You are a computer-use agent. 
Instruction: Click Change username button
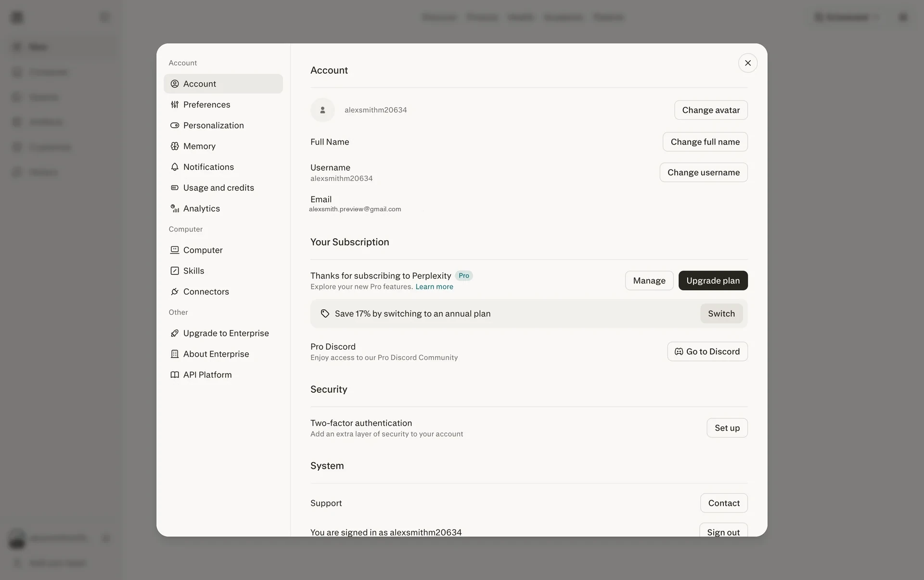[703, 172]
